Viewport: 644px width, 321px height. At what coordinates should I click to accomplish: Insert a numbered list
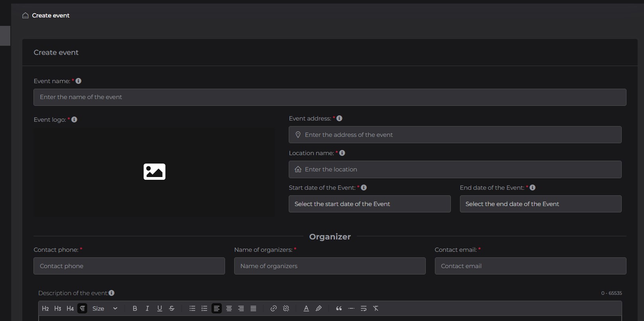tap(204, 308)
